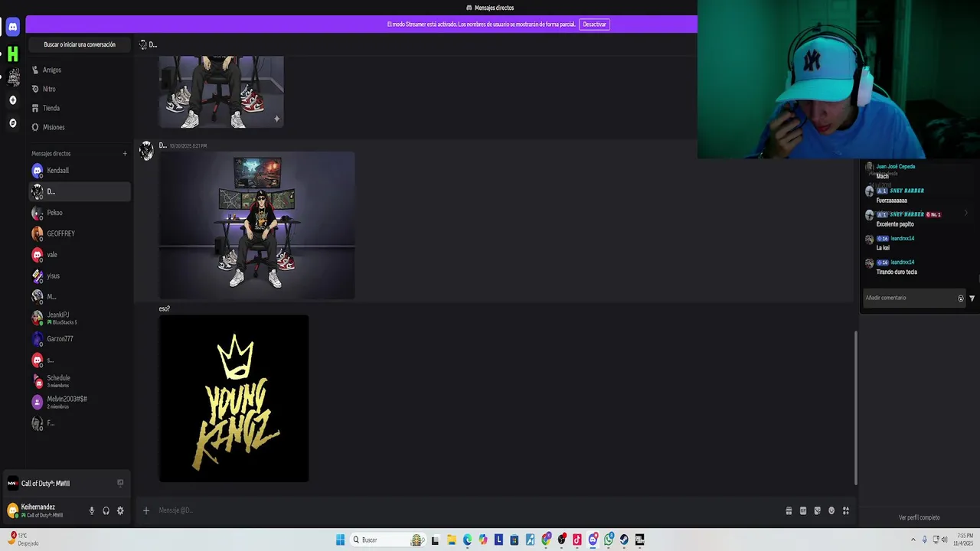Open clock and date in taskbar
This screenshot has width=980, height=551.
(x=963, y=540)
